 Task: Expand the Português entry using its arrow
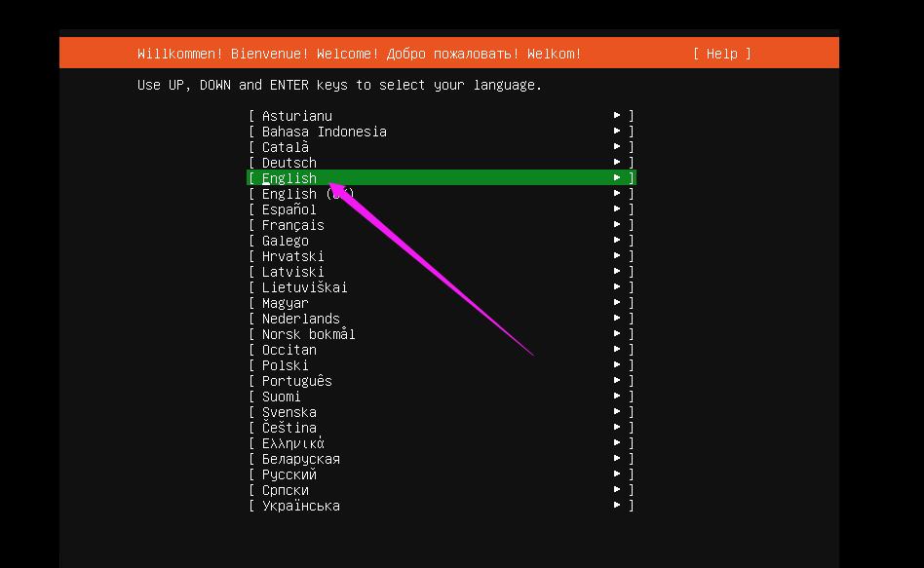tap(617, 381)
